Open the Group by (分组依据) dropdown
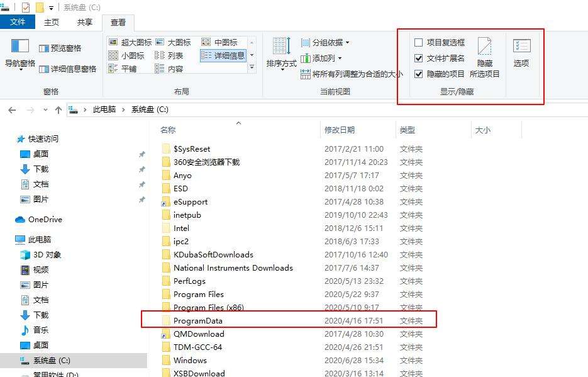The width and height of the screenshot is (588, 377). [325, 42]
